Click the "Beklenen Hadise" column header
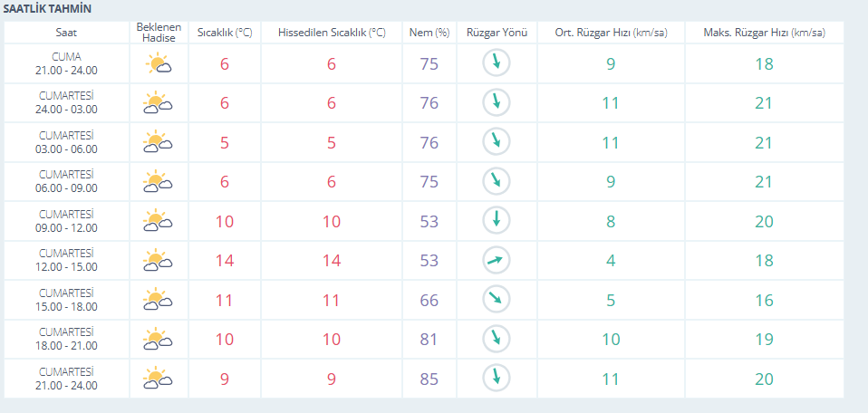 [159, 33]
